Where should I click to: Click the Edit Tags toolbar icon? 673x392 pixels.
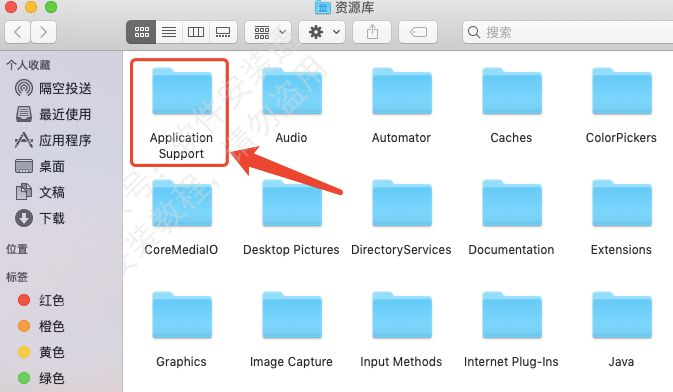pos(418,32)
